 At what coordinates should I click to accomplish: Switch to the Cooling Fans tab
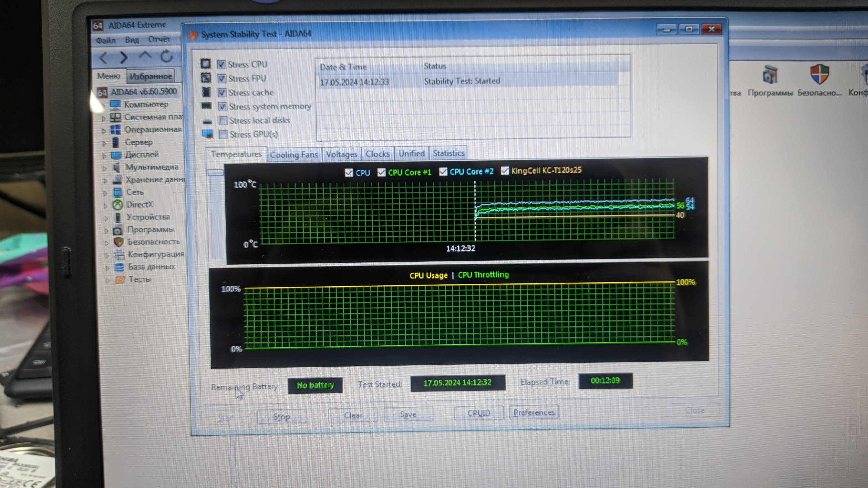click(x=294, y=155)
